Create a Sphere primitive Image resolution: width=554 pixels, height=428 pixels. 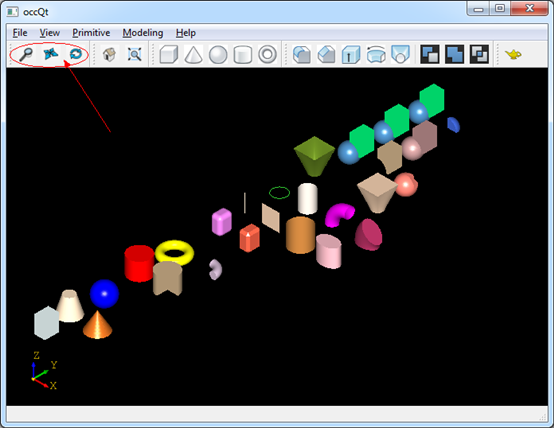point(218,54)
